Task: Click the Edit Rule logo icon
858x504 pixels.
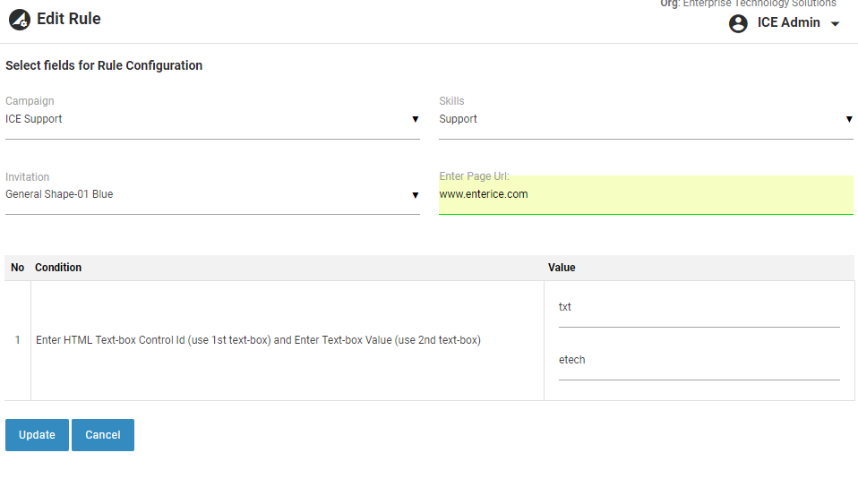Action: click(20, 20)
